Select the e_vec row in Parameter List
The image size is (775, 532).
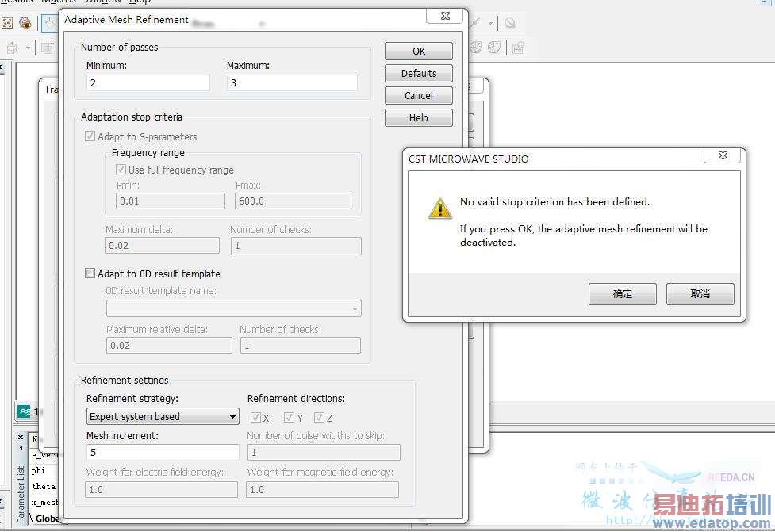(x=44, y=455)
